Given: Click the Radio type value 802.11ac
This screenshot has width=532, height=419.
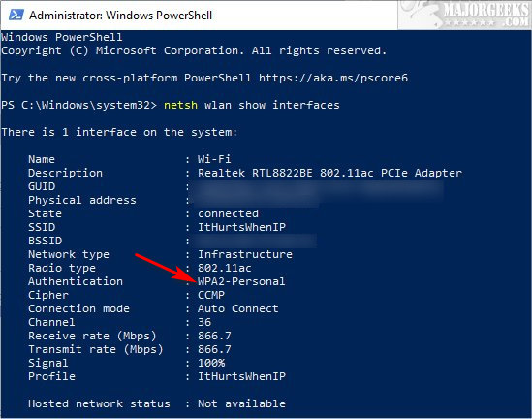Looking at the screenshot, I should [225, 268].
